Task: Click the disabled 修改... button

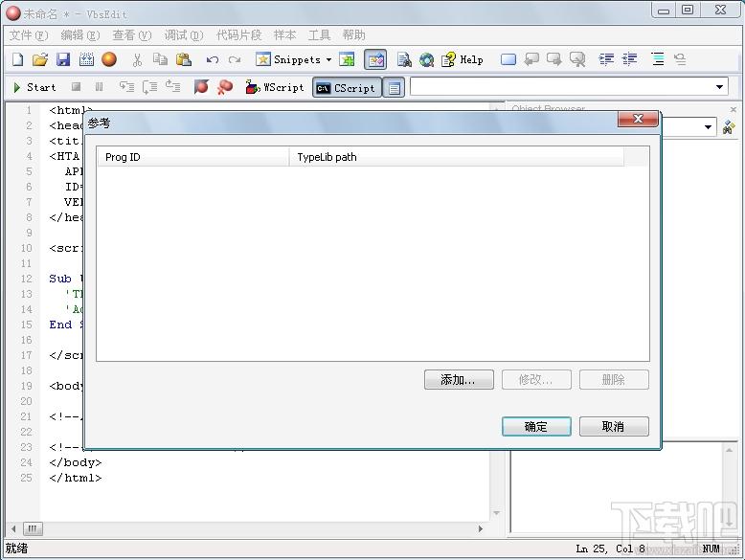Action: tap(536, 379)
